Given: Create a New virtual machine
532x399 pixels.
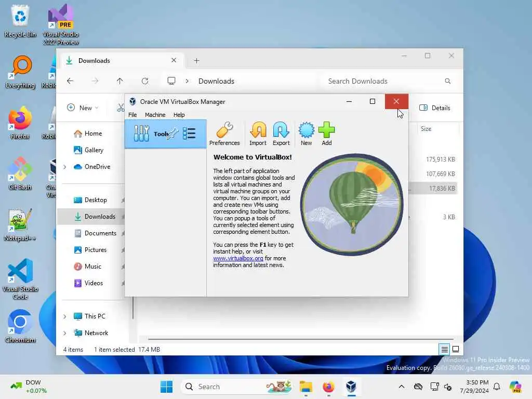Looking at the screenshot, I should [306, 134].
